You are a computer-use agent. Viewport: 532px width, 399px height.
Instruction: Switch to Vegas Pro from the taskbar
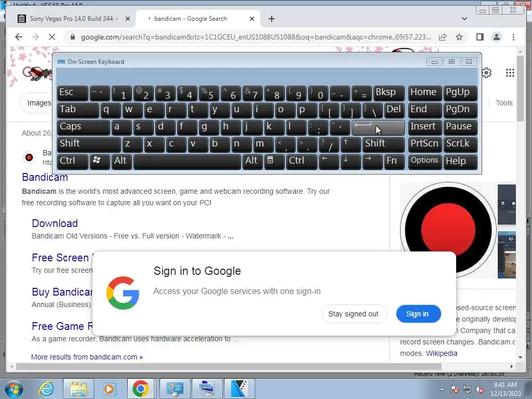point(239,389)
